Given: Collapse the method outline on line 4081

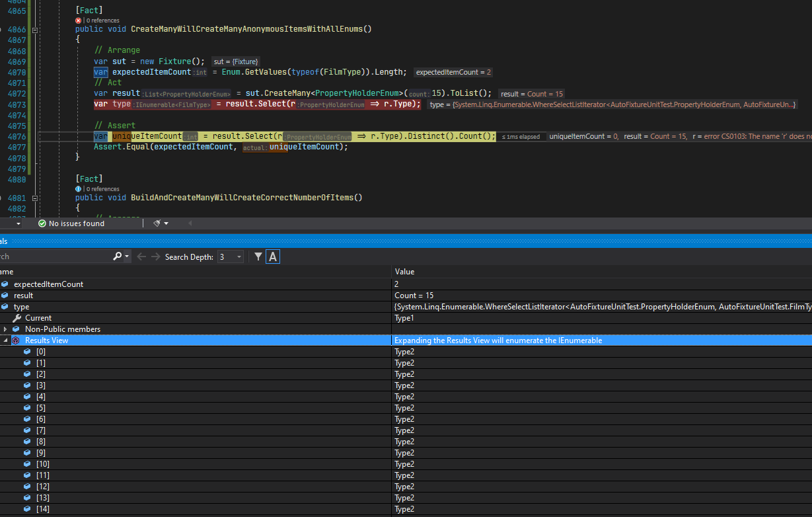Looking at the screenshot, I should pos(35,197).
